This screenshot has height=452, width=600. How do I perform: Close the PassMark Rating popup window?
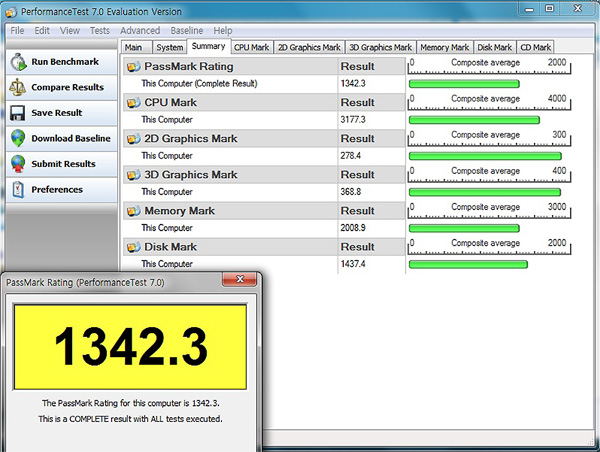240,279
